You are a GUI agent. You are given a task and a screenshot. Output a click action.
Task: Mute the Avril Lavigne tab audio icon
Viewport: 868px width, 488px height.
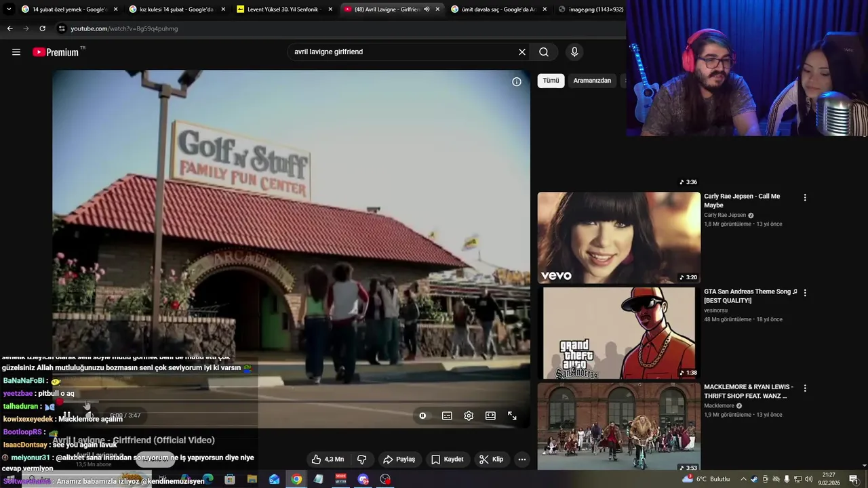click(x=427, y=9)
